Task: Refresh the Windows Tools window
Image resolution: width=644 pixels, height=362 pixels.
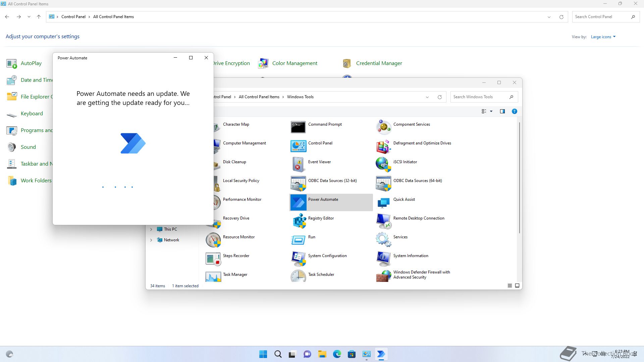Action: (x=440, y=97)
